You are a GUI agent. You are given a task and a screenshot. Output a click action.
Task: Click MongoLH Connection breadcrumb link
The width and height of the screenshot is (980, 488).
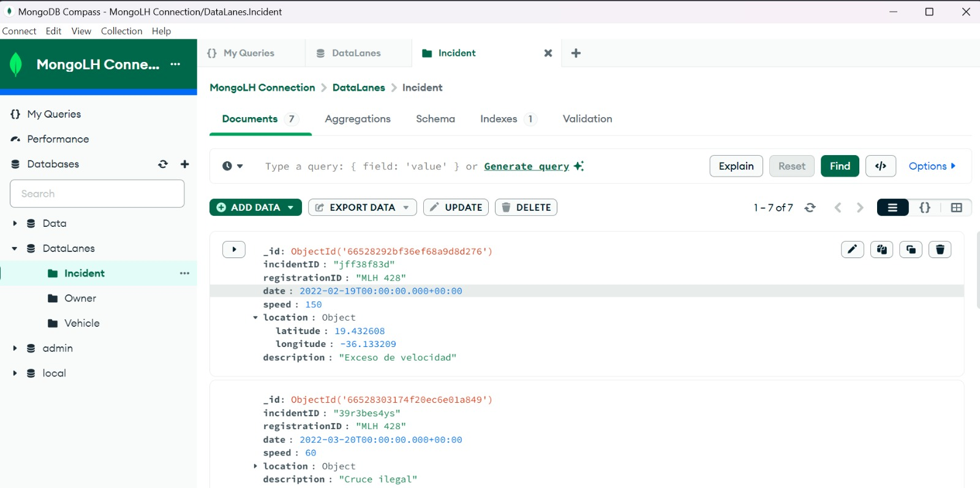(262, 88)
